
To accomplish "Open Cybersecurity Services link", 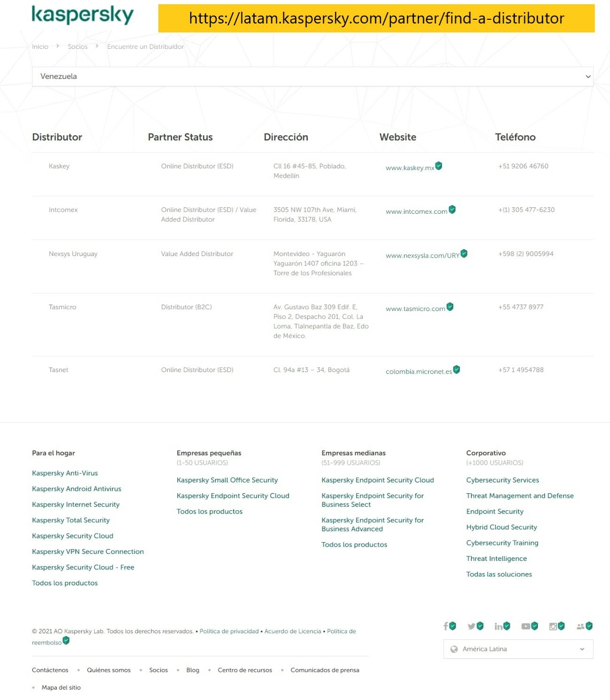I will click(x=502, y=480).
